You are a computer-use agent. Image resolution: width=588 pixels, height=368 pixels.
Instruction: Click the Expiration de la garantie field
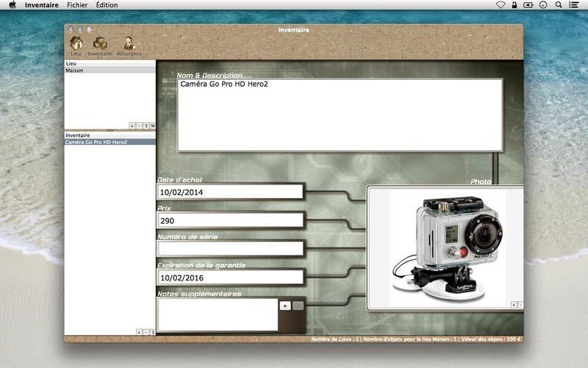coord(230,277)
